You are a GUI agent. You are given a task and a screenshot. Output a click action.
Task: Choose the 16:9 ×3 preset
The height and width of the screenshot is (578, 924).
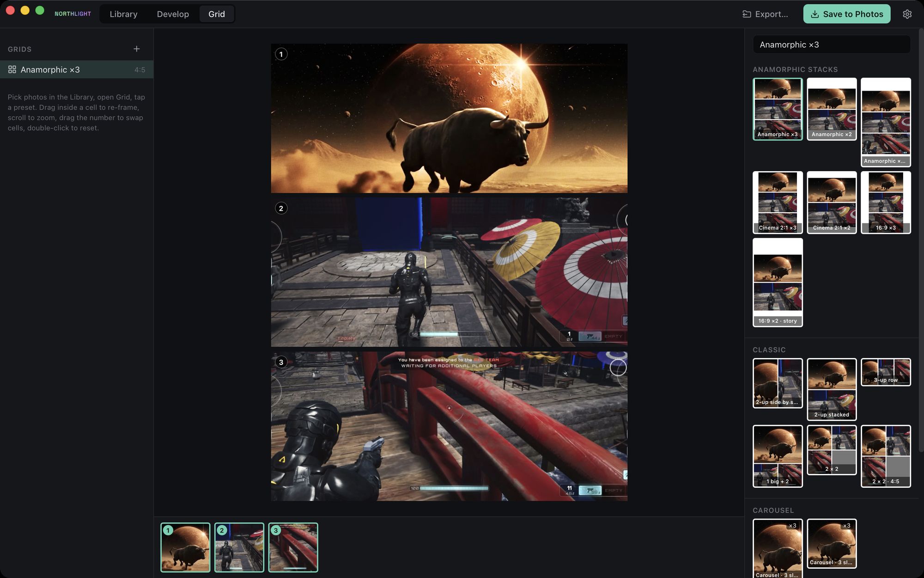pyautogui.click(x=886, y=203)
